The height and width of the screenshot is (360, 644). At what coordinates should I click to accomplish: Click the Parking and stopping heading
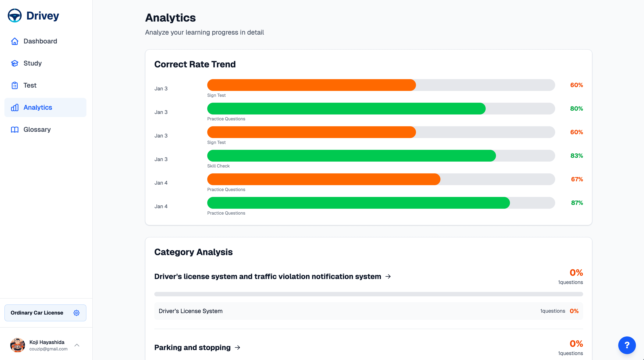192,347
